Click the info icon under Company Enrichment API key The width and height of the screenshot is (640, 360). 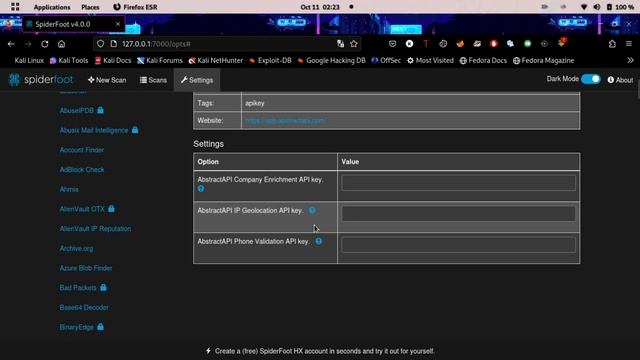tap(201, 189)
